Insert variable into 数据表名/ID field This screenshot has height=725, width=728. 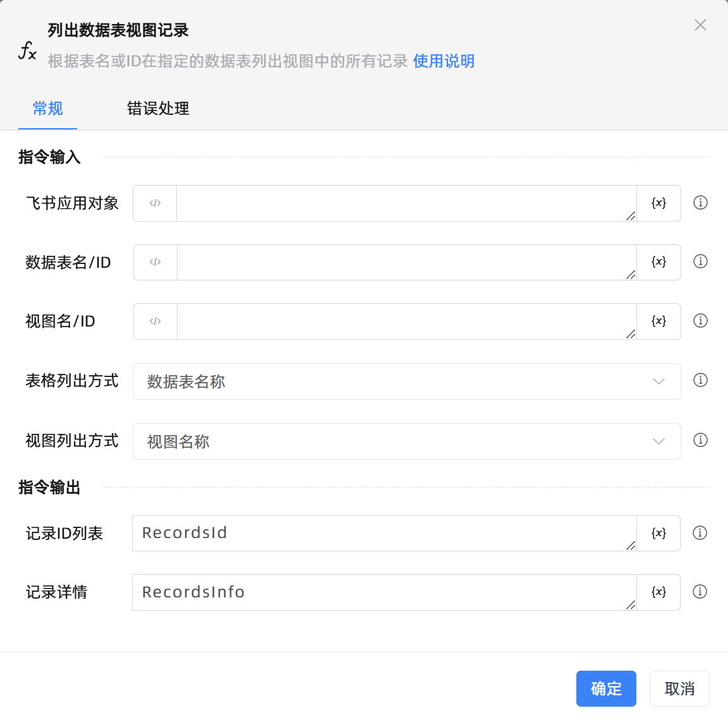[658, 262]
